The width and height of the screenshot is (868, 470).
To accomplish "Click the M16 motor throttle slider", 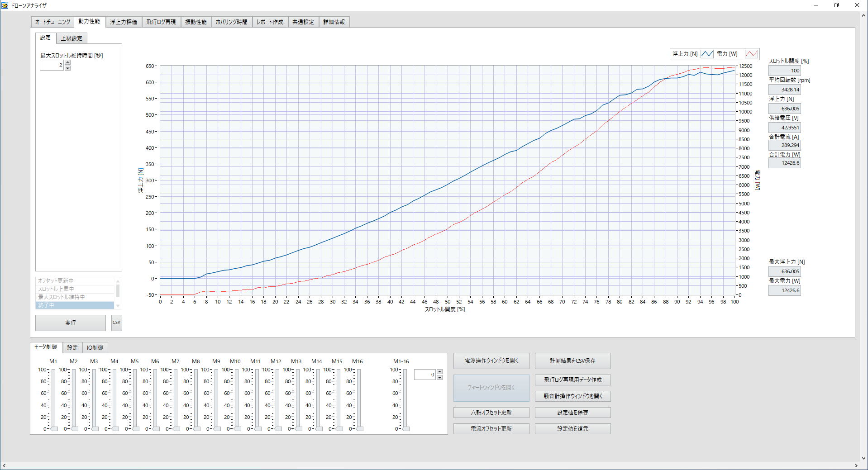I will [359, 399].
